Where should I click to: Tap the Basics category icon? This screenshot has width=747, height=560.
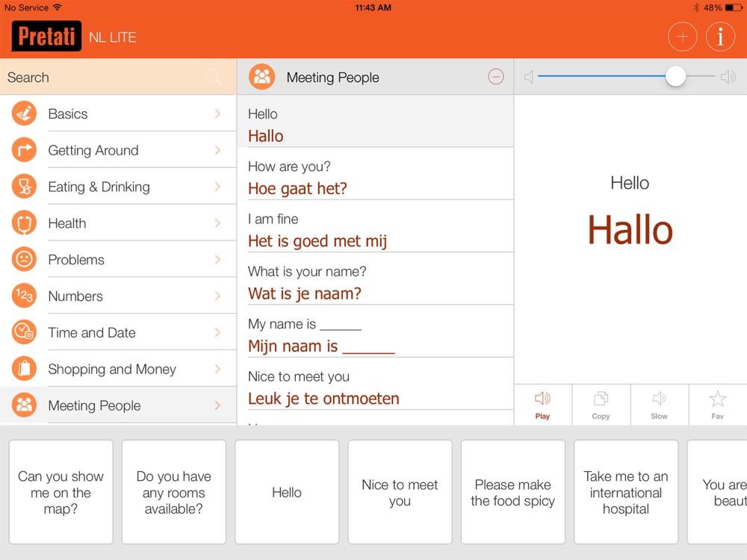[24, 113]
